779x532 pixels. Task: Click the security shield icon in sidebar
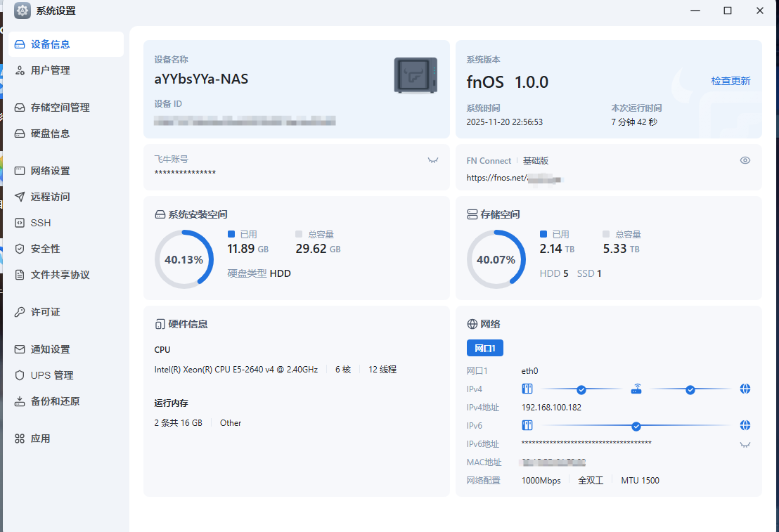click(x=20, y=249)
